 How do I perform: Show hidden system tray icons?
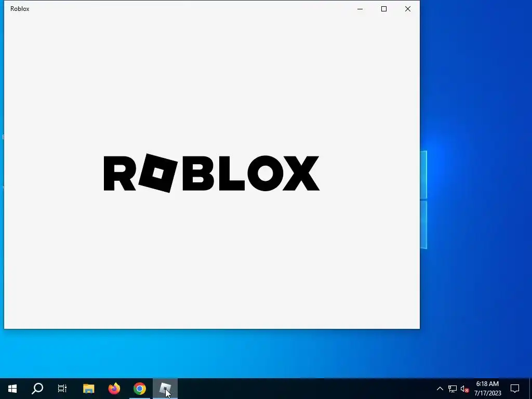(440, 389)
